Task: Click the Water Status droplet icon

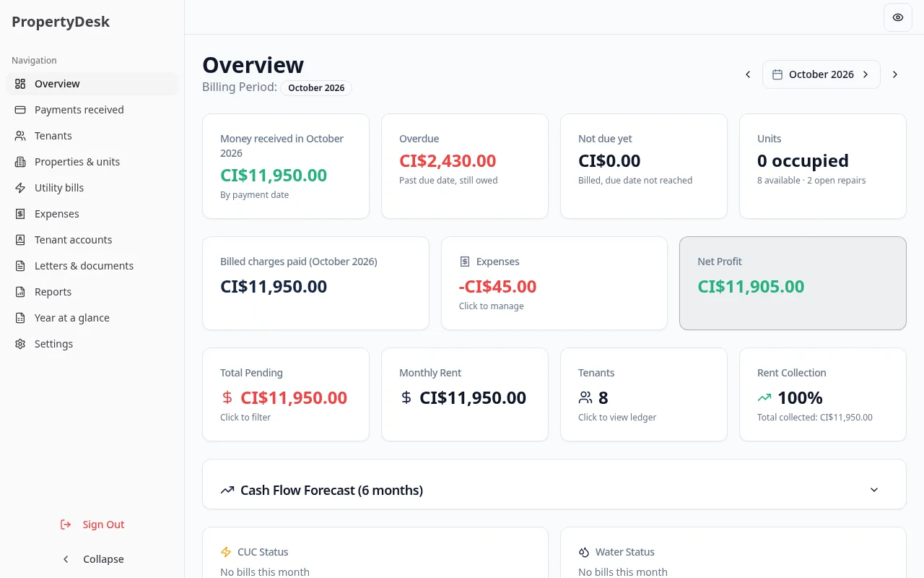Action: click(x=584, y=552)
